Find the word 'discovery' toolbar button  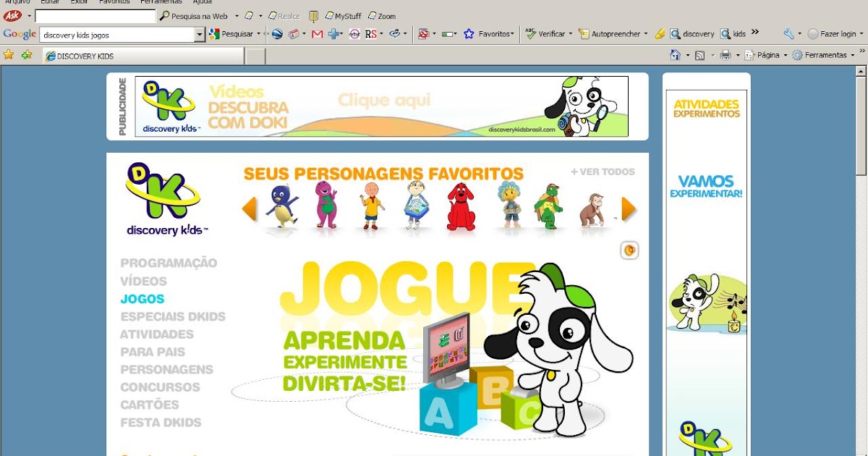tap(692, 34)
